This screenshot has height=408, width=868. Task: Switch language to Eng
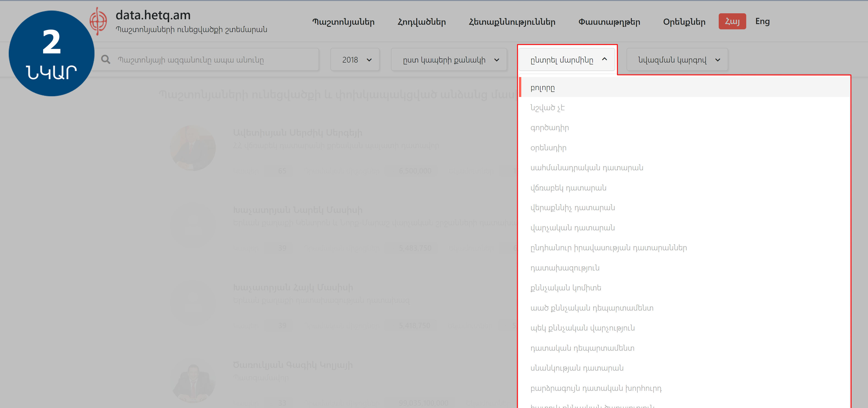(x=762, y=22)
